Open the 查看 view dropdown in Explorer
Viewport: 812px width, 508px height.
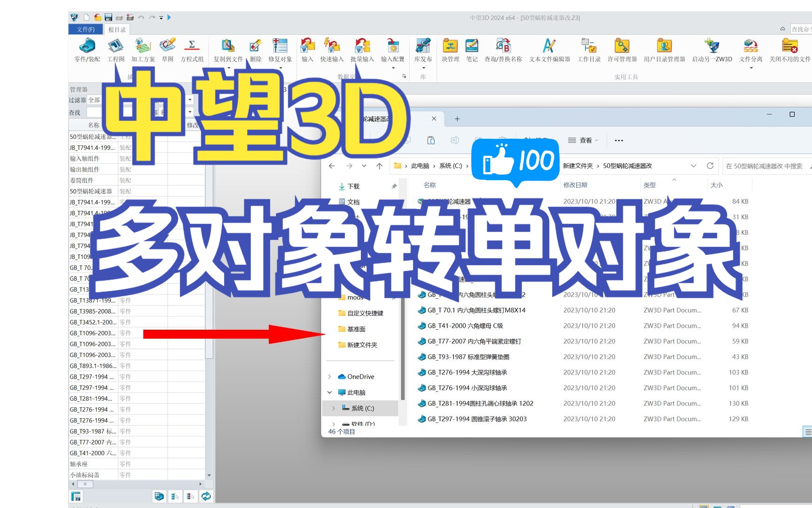point(583,140)
